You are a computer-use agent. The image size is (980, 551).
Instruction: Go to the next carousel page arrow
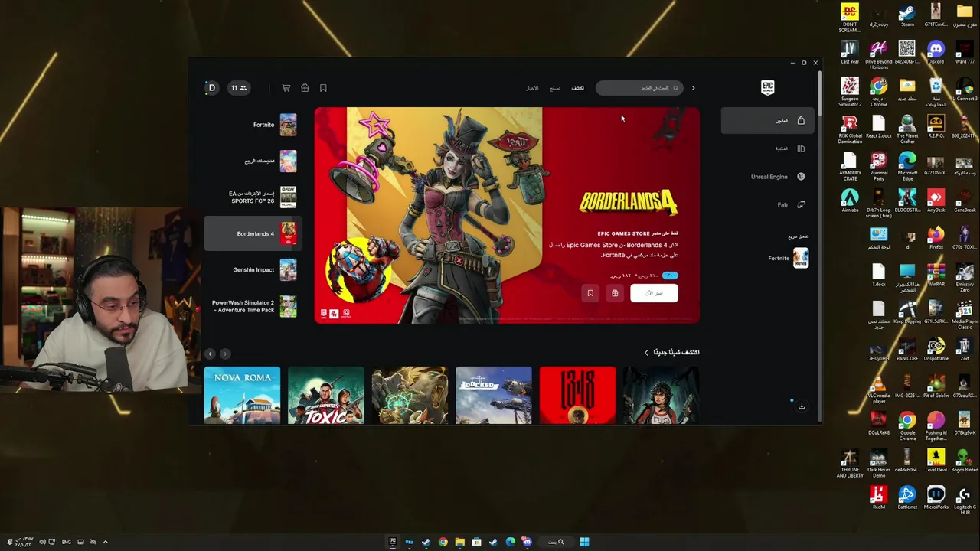[211, 354]
